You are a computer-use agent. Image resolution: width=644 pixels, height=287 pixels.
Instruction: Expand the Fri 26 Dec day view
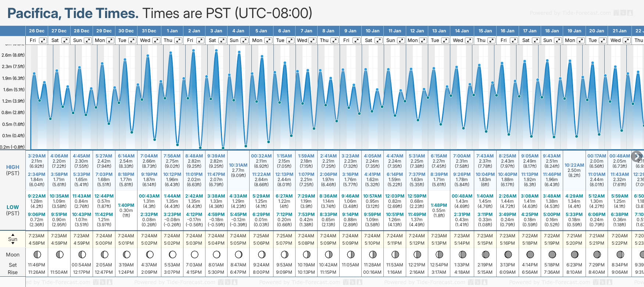pyautogui.click(x=43, y=40)
